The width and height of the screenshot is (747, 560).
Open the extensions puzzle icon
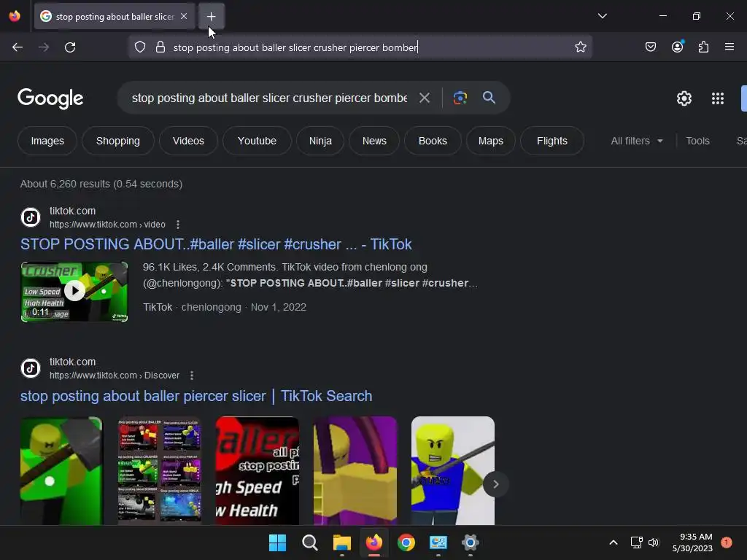tap(703, 47)
